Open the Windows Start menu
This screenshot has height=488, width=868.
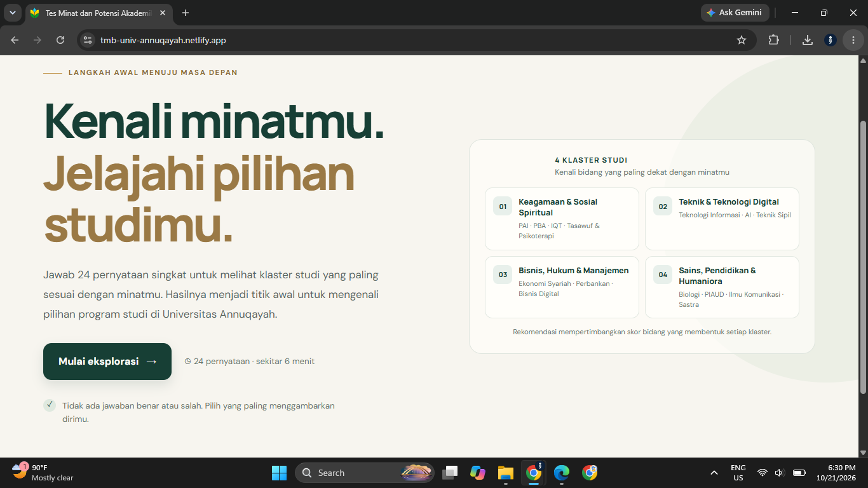click(x=279, y=473)
